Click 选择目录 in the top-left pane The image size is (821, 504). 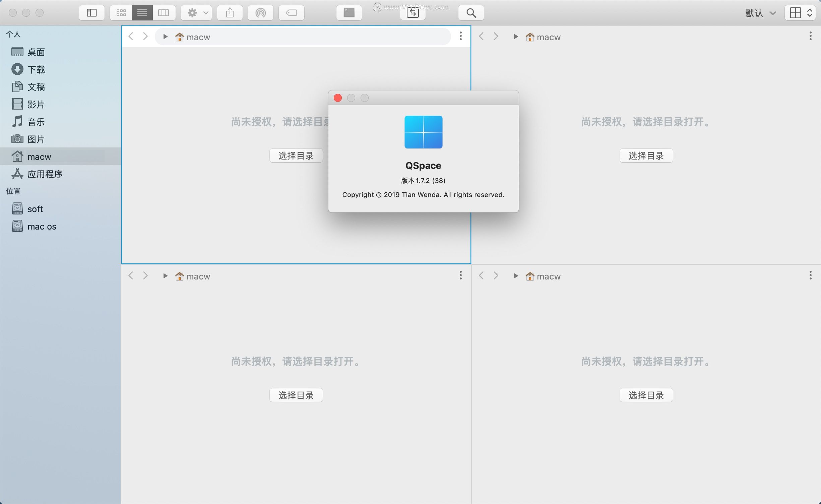(296, 155)
